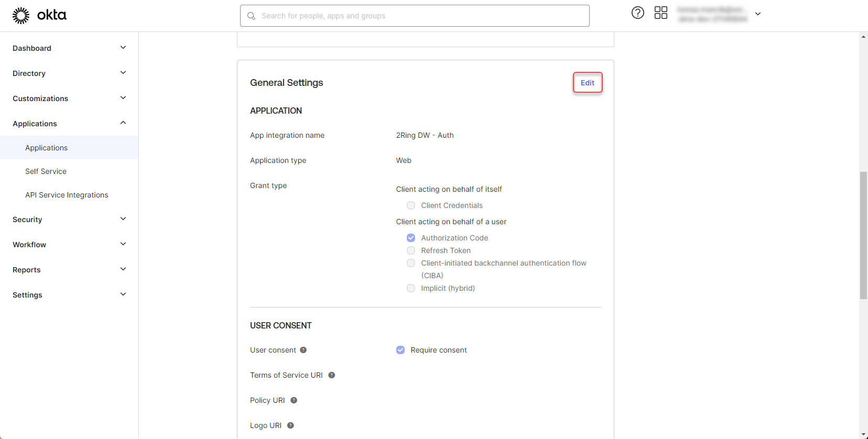
Task: Click Edit in General Settings
Action: [587, 83]
